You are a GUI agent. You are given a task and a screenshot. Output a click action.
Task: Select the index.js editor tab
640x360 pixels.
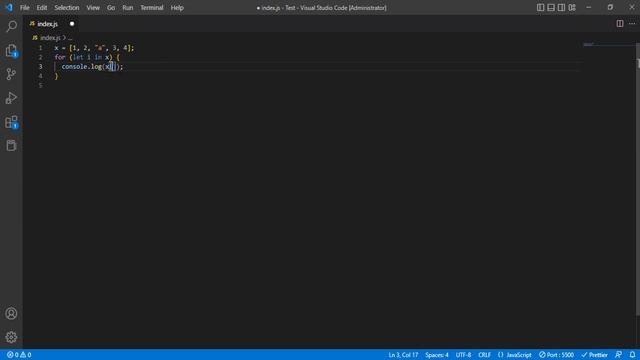pos(51,24)
